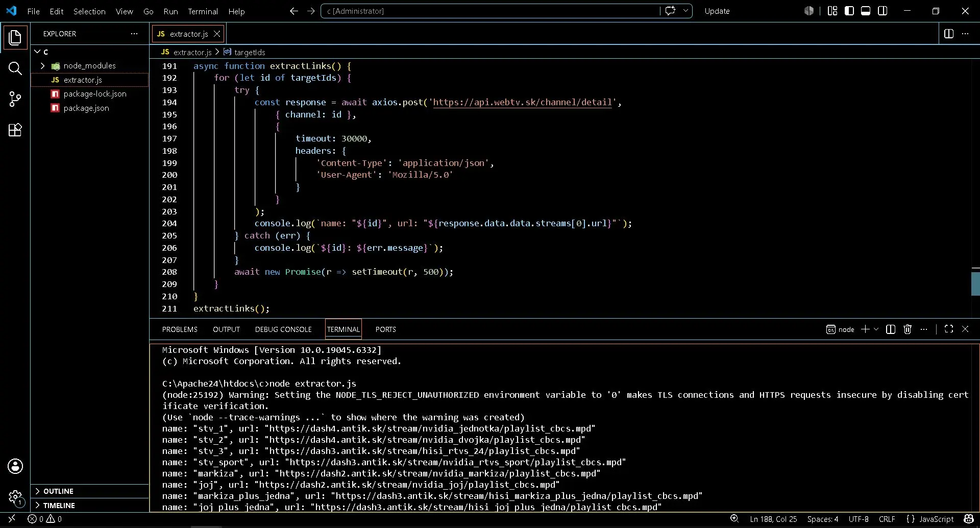
Task: Kill the terminal with trash icon
Action: (908, 329)
